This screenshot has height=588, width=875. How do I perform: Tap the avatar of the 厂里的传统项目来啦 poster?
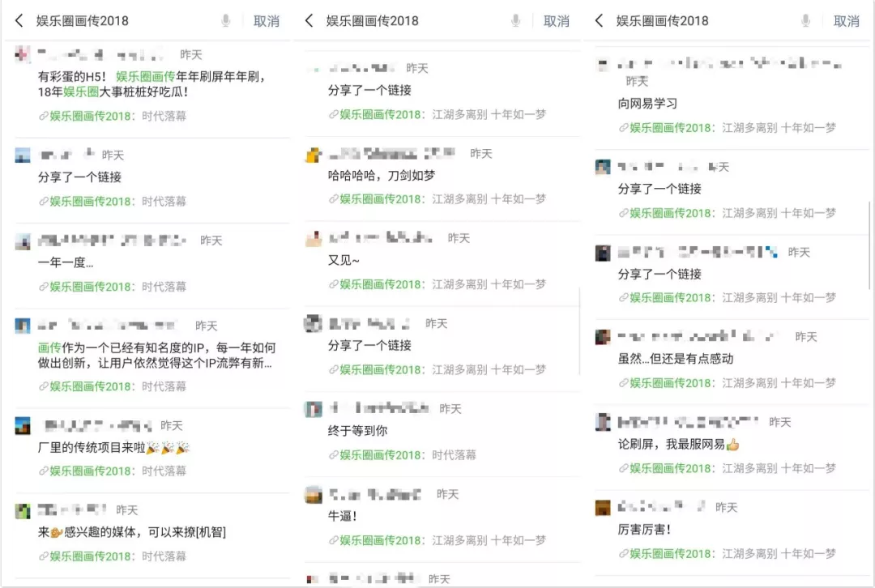tap(22, 427)
